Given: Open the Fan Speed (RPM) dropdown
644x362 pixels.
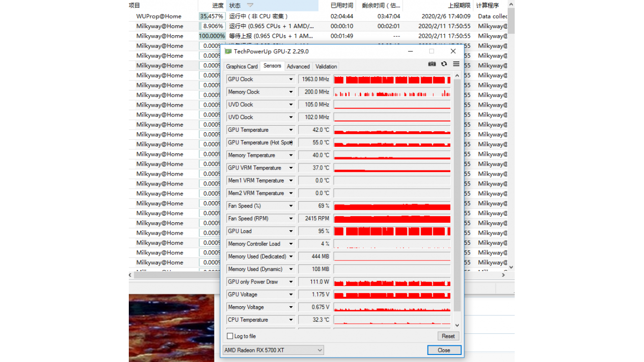Looking at the screenshot, I should 291,219.
